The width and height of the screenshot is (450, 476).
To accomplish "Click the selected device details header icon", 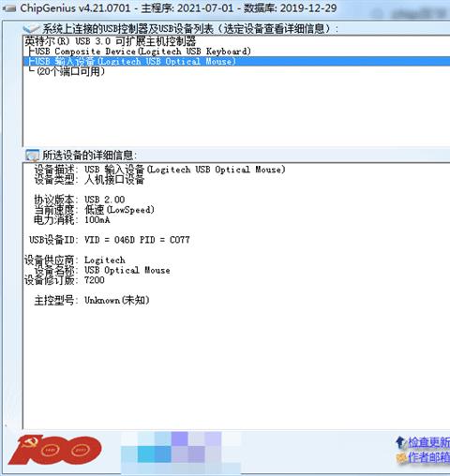I will (32, 156).
